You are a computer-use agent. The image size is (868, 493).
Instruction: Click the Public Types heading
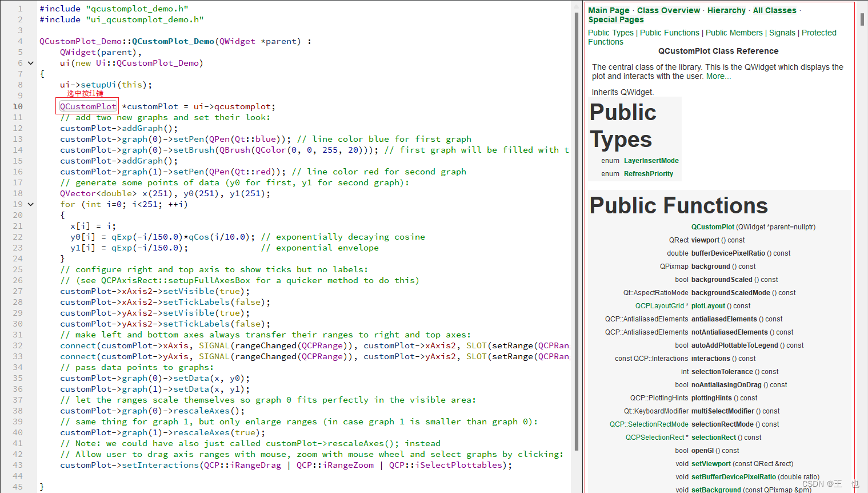(623, 126)
